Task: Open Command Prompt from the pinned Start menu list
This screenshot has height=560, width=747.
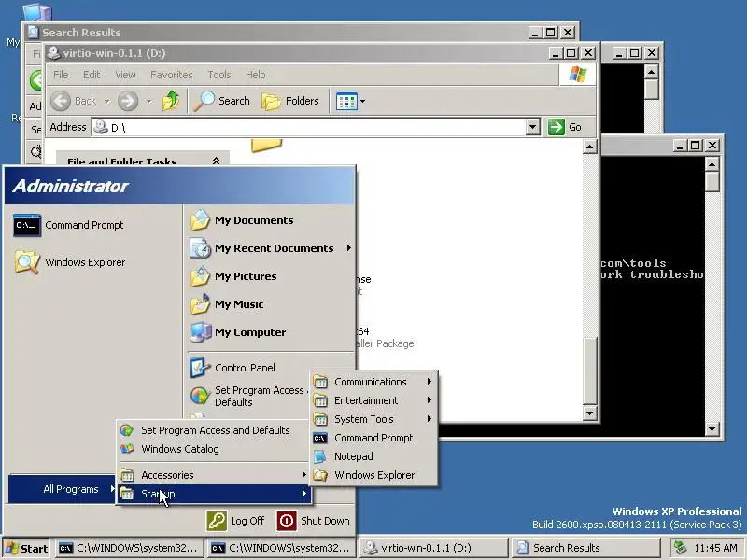Action: (69, 225)
